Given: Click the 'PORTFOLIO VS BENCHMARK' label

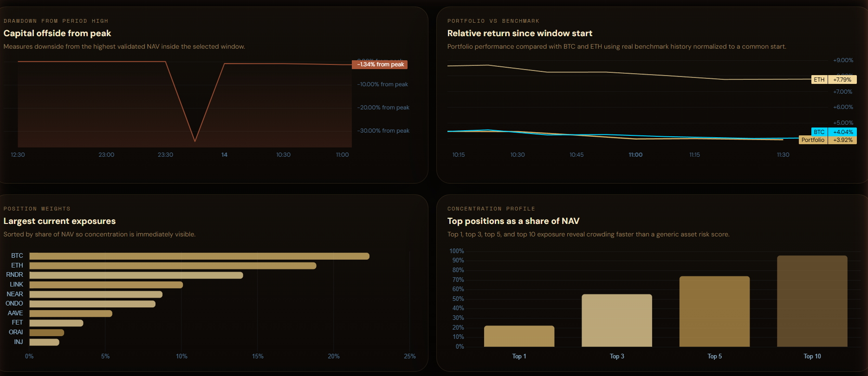Looking at the screenshot, I should click(493, 21).
